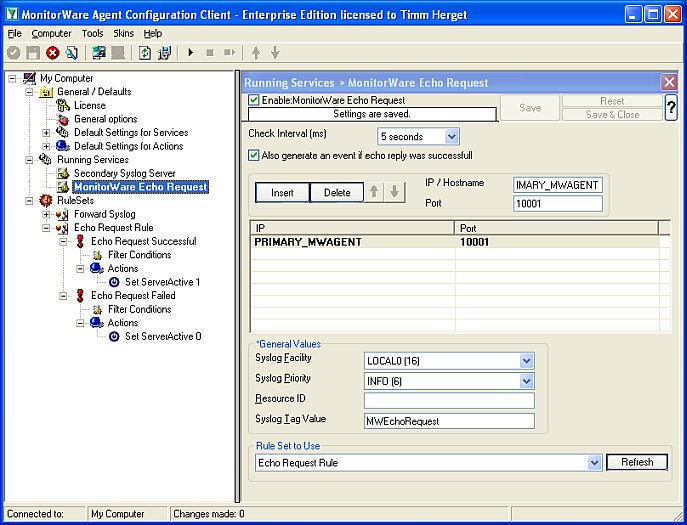
Task: Click the export settings diskette toolbar icon
Action: [165, 53]
